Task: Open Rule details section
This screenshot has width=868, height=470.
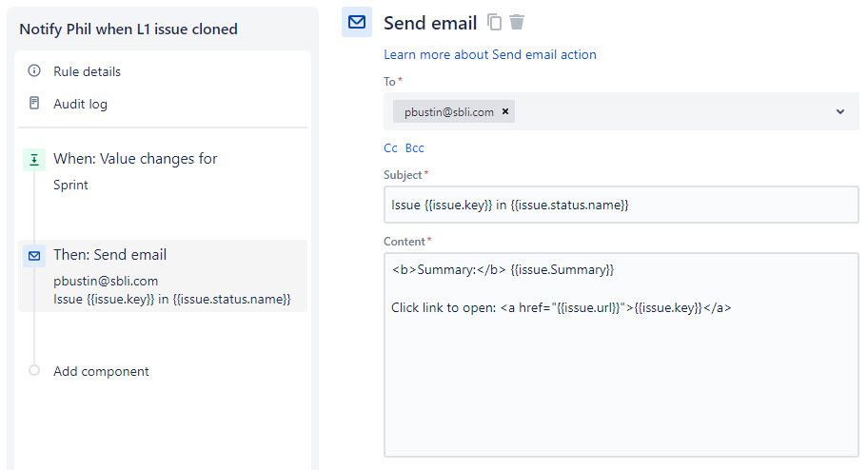Action: tap(87, 71)
